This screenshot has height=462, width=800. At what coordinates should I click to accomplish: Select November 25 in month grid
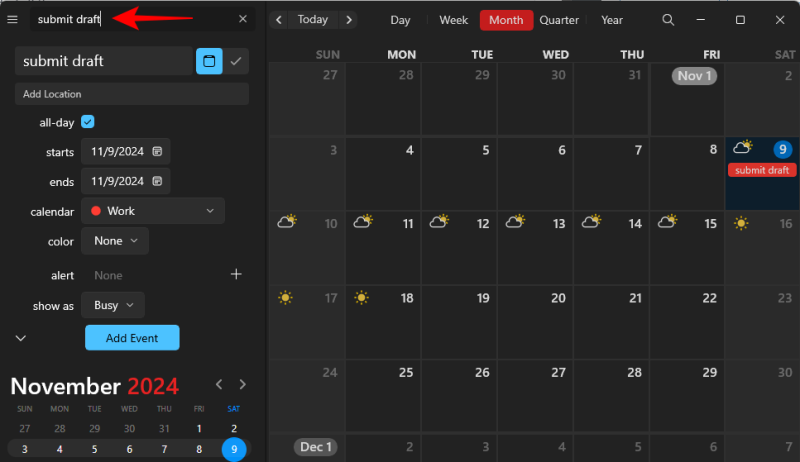coord(383,396)
